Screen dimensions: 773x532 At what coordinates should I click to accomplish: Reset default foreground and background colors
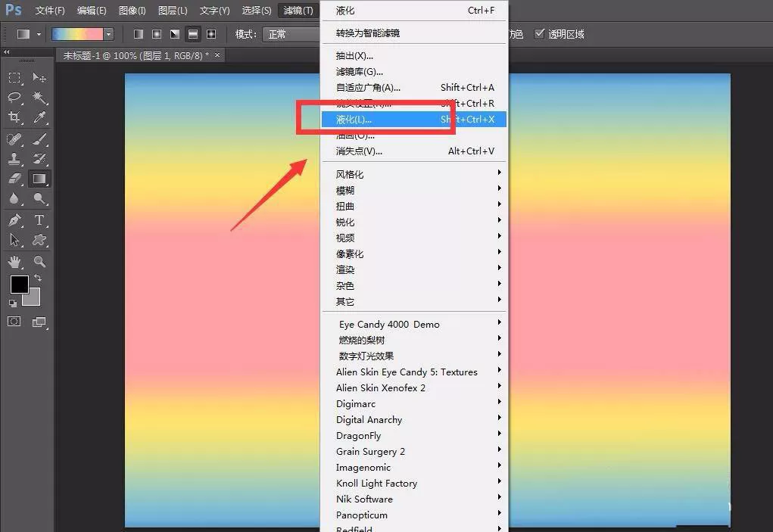pos(13,303)
